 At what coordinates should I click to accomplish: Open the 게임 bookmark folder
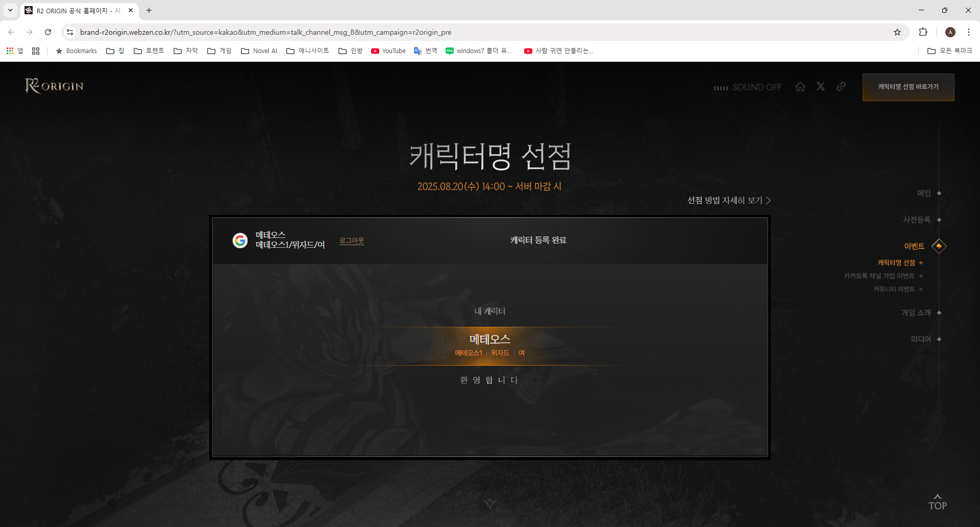pos(219,51)
